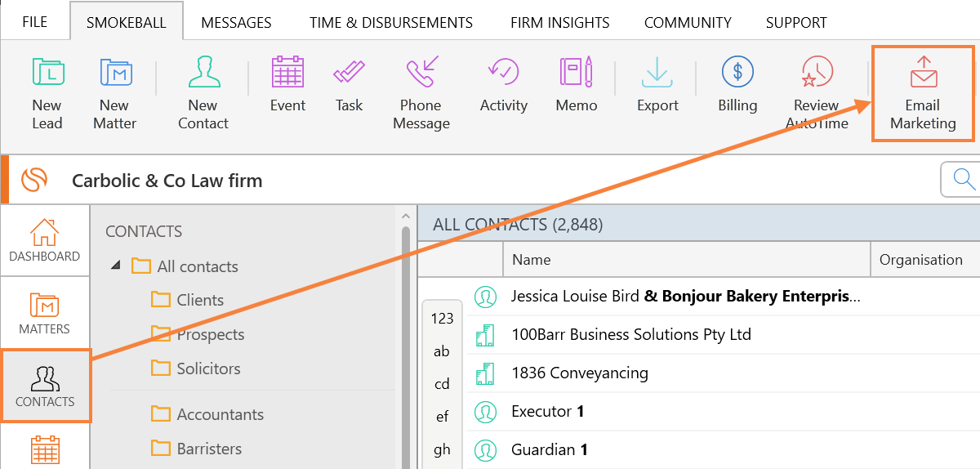The image size is (980, 469).
Task: Click building icon for 100Barr Business Solutions
Action: pyautogui.click(x=486, y=335)
